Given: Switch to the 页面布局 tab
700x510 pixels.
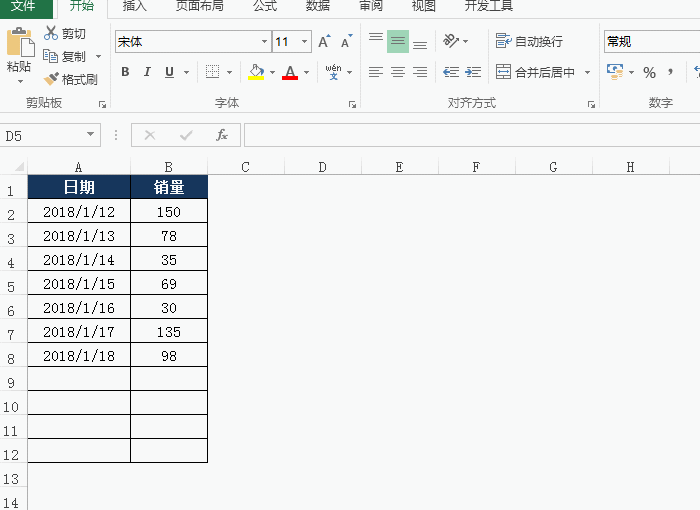Looking at the screenshot, I should 200,6.
